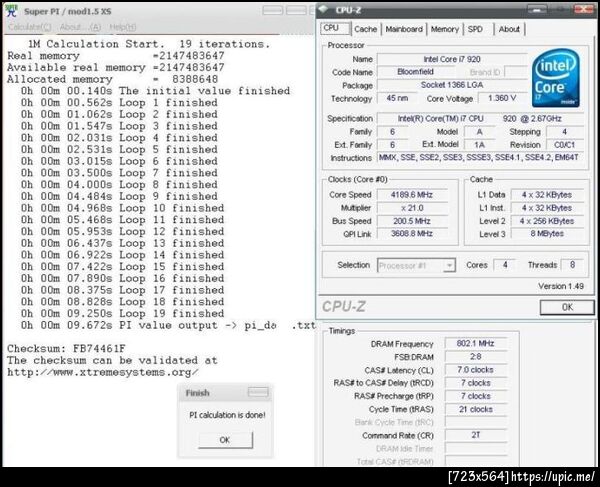Screen dimensions: 600x487
Task: Click the QPI Link value 3608.8 MHz
Action: pyautogui.click(x=412, y=234)
